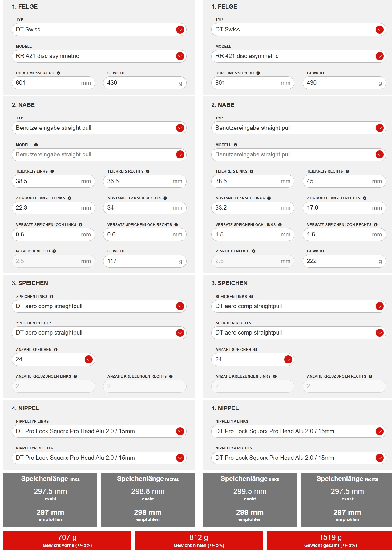Click Versatz Speichenloch Links info icon in left form
This screenshot has height=550, width=392.
pyautogui.click(x=80, y=225)
